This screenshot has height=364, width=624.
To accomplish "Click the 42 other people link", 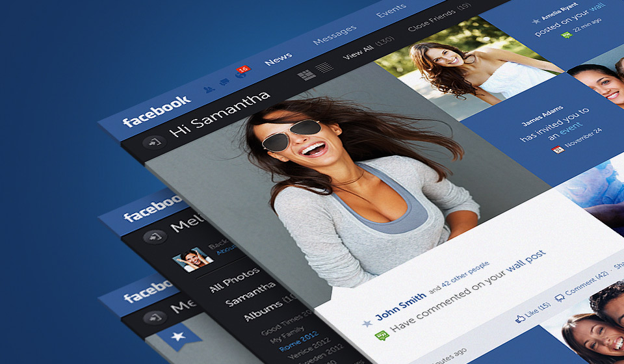I will coord(465,273).
